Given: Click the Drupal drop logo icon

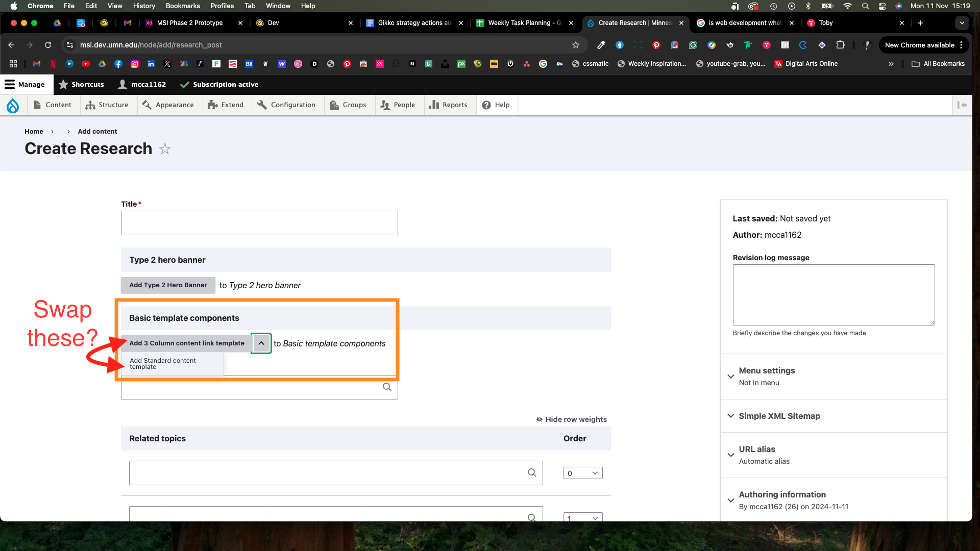Looking at the screenshot, I should point(13,105).
